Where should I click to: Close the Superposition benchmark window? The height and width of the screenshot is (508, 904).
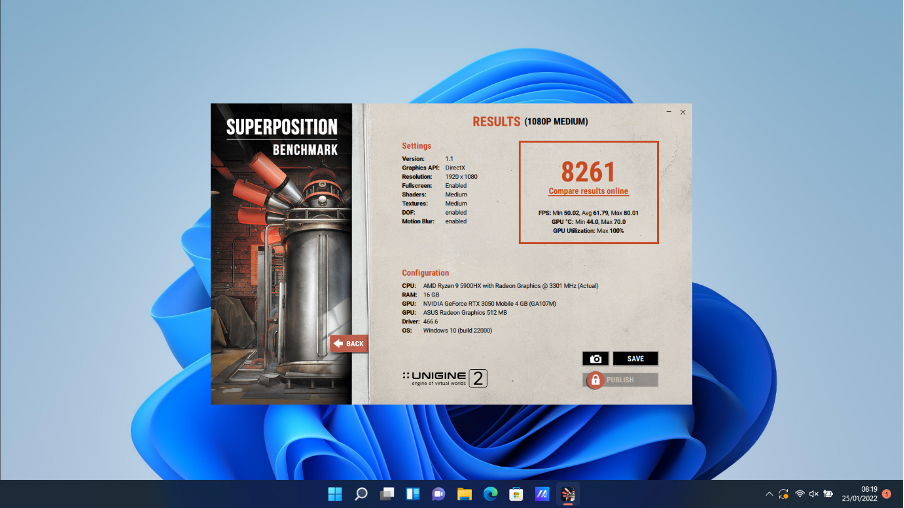point(683,112)
